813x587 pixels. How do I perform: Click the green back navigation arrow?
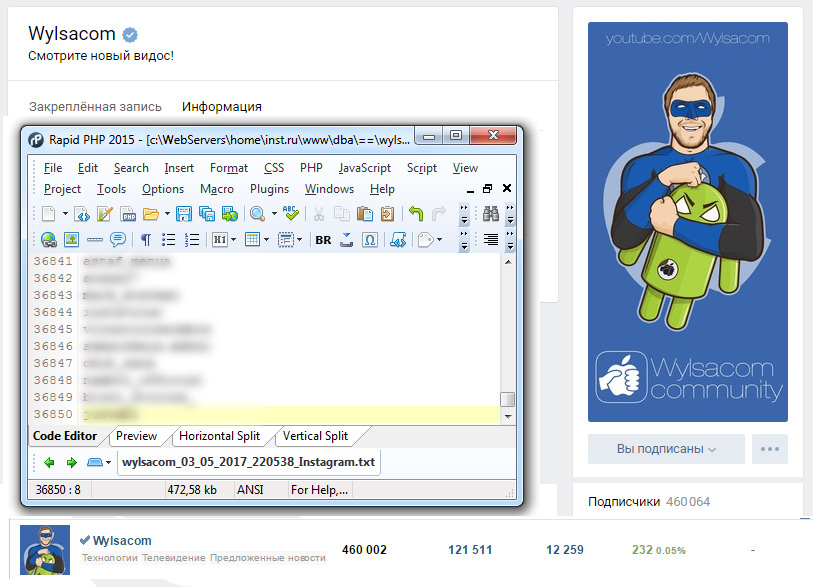(49, 463)
